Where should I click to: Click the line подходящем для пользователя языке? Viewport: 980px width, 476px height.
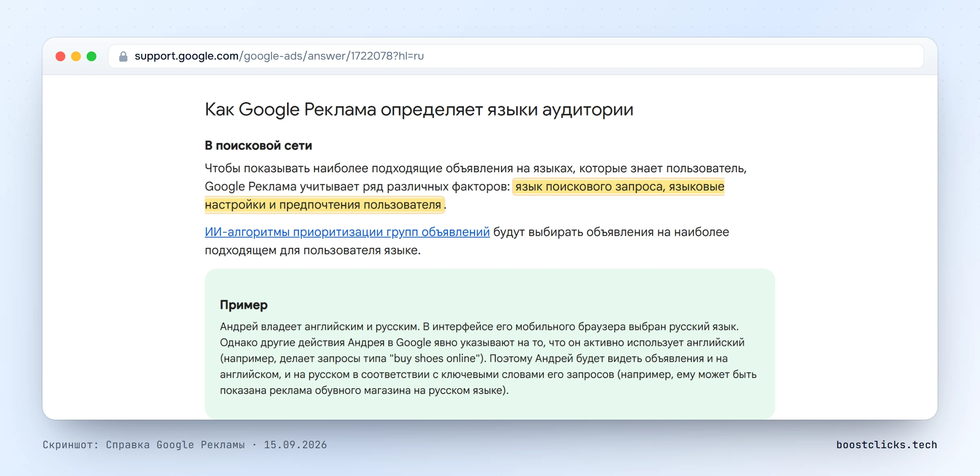coord(313,250)
